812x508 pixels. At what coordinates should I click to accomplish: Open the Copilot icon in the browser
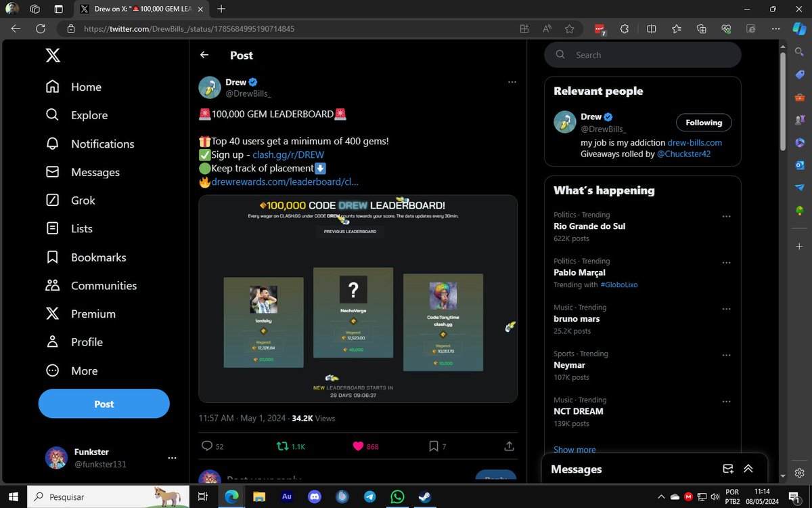tap(799, 28)
